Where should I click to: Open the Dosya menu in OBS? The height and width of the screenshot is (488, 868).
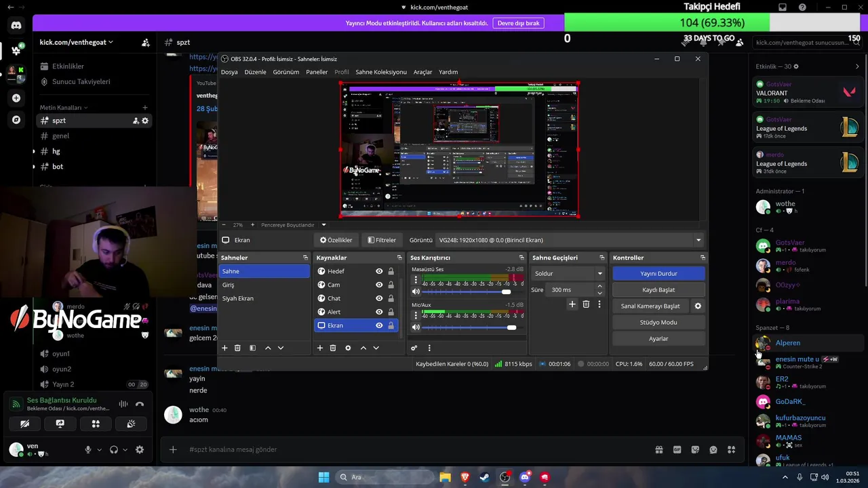(x=229, y=72)
